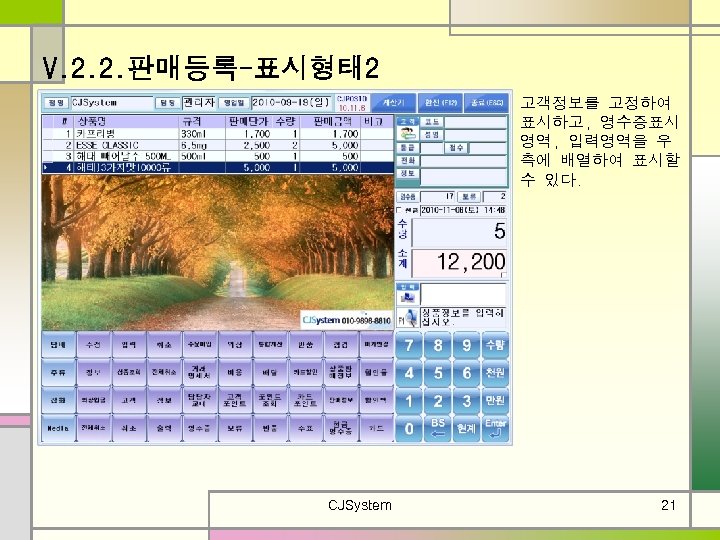This screenshot has height=540, width=720.
Task: Select the 담배 category key
Action: [x=58, y=344]
